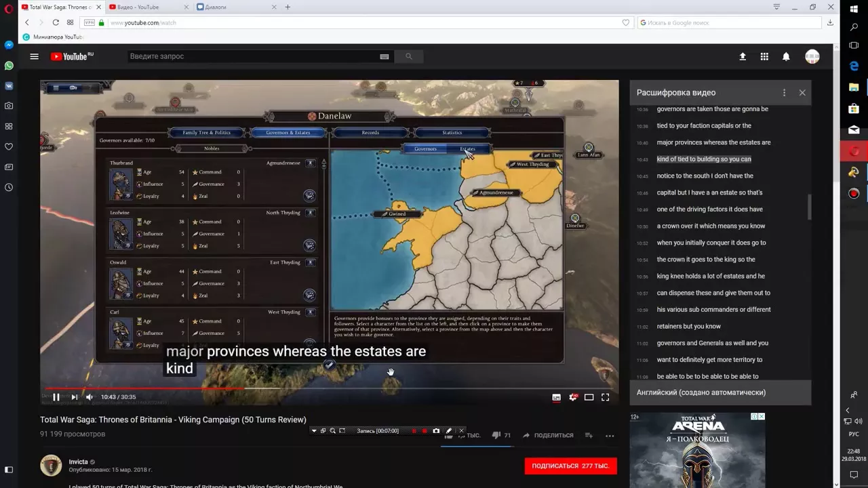Viewport: 868px width, 488px height.
Task: Take a screenshot with recorder camera icon
Action: coord(436,431)
